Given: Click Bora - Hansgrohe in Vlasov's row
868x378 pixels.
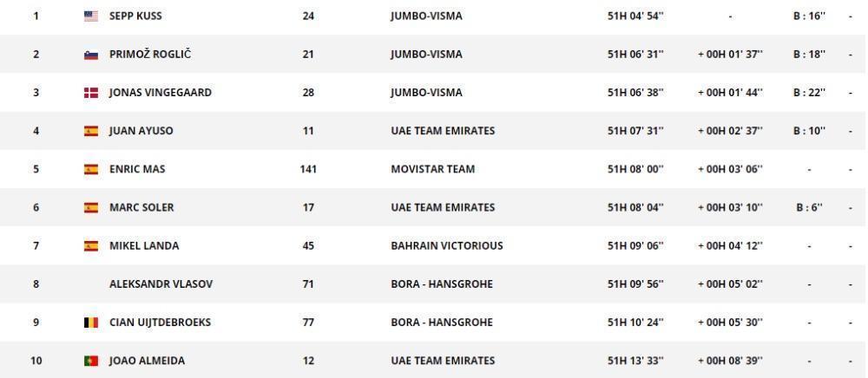Looking at the screenshot, I should (x=442, y=284).
